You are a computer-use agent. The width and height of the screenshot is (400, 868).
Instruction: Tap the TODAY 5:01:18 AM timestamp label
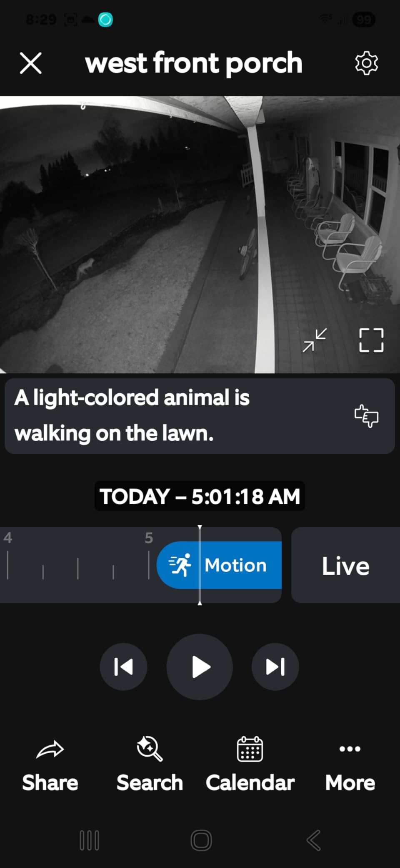click(200, 496)
